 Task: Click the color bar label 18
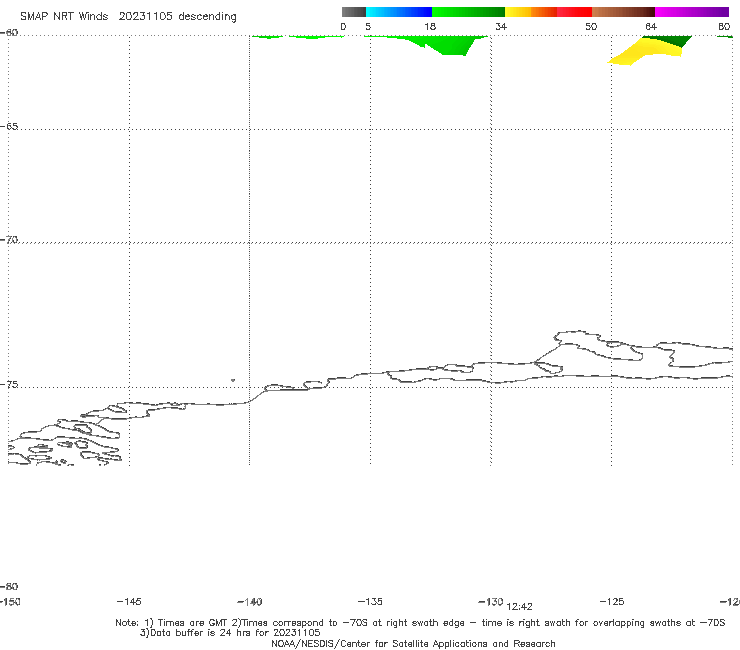[x=430, y=26]
